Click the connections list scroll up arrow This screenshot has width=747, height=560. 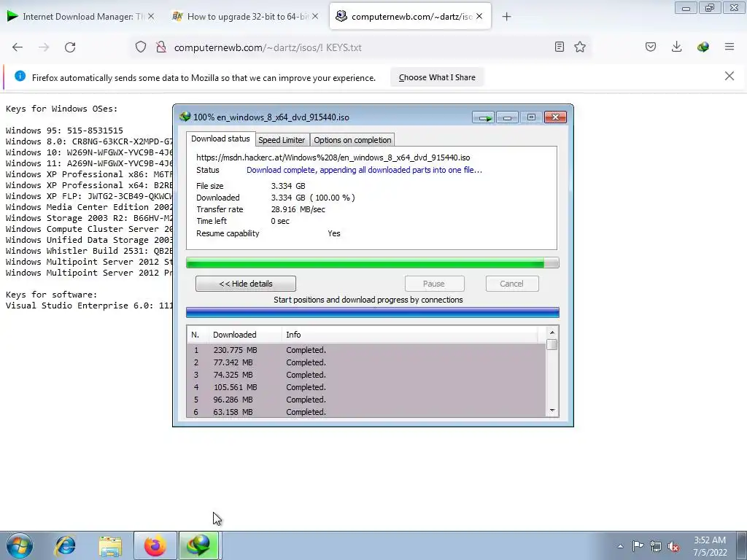[552, 332]
